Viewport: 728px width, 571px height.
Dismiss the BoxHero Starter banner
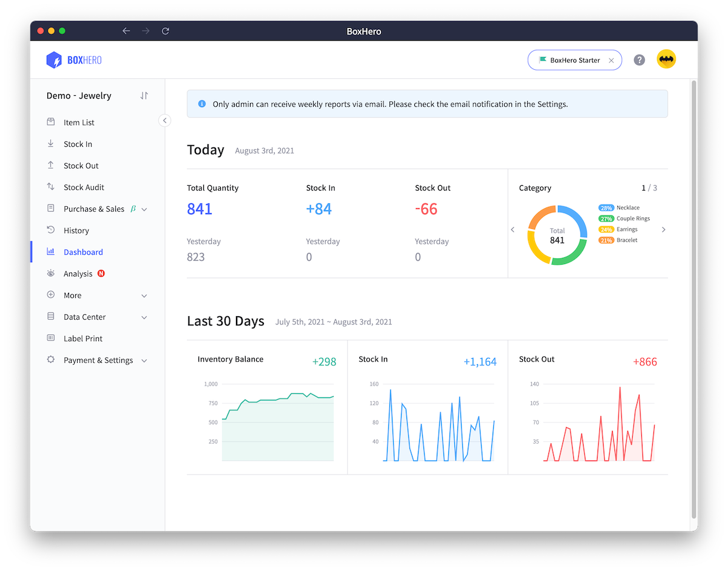612,59
